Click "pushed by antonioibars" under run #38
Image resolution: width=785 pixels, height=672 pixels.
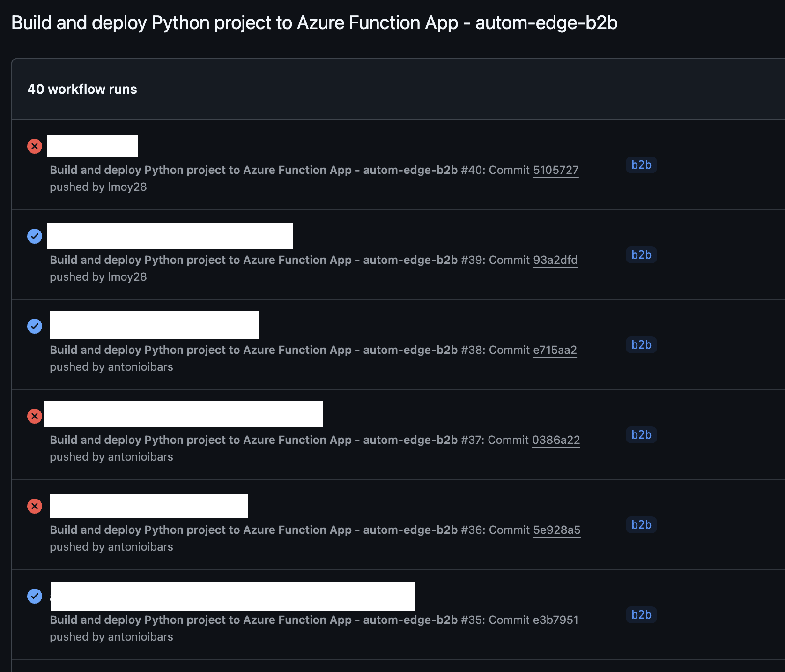(x=111, y=367)
